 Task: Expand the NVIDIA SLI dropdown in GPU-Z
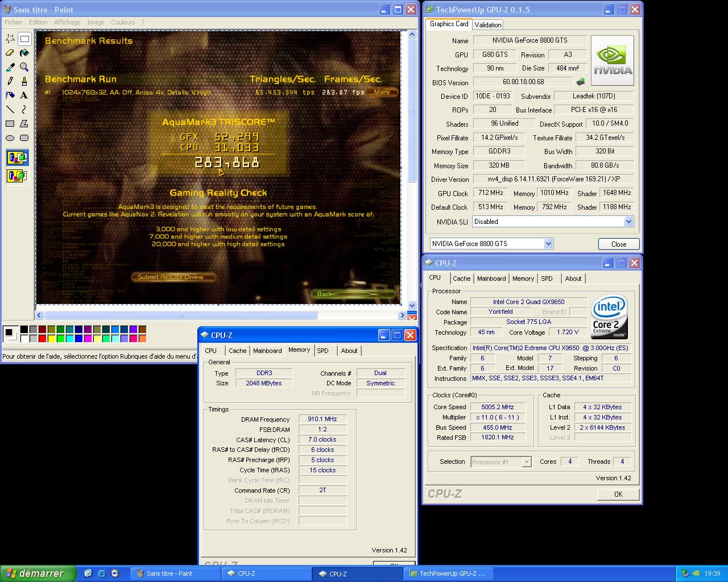(x=628, y=222)
